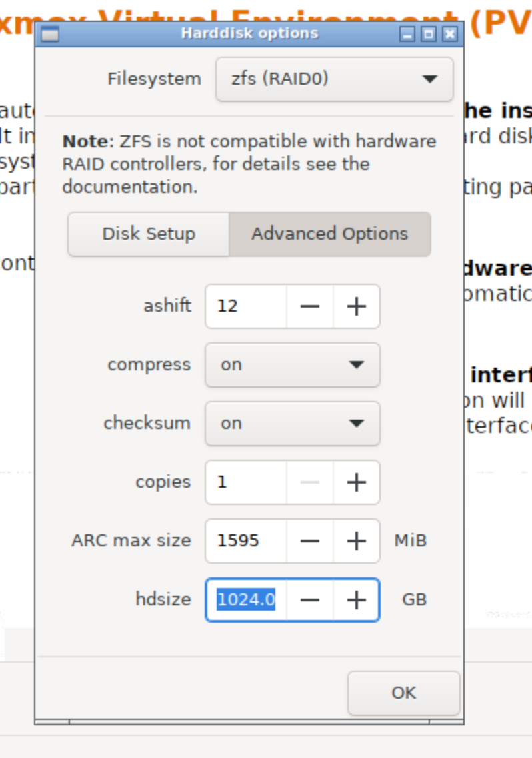Switch to the Advanced Options tab
Screen dimensions: 532x758
[x=330, y=234]
